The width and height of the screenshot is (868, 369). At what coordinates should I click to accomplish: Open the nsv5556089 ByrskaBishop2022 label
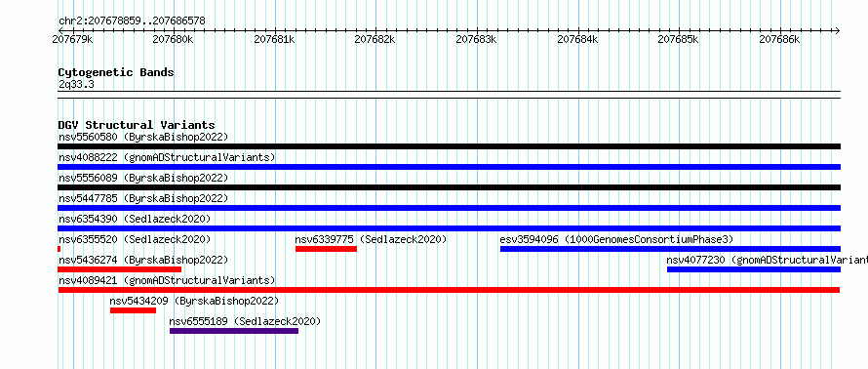click(143, 178)
